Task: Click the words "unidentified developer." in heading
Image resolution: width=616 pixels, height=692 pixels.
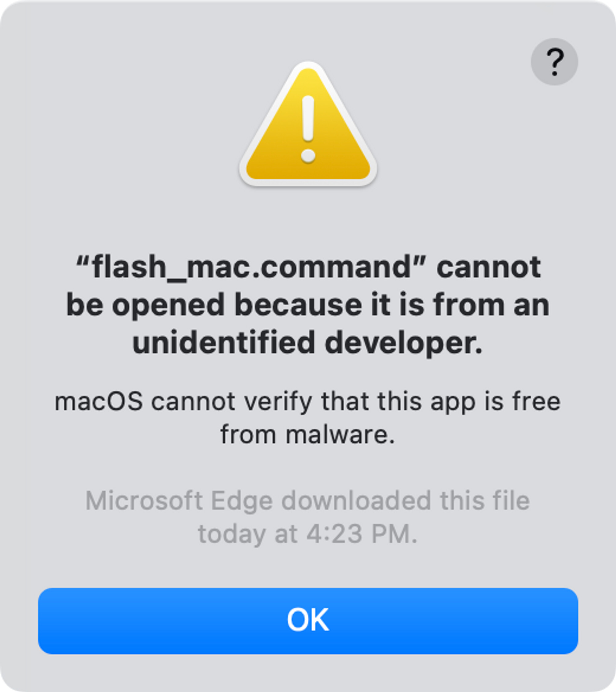Action: click(x=307, y=343)
